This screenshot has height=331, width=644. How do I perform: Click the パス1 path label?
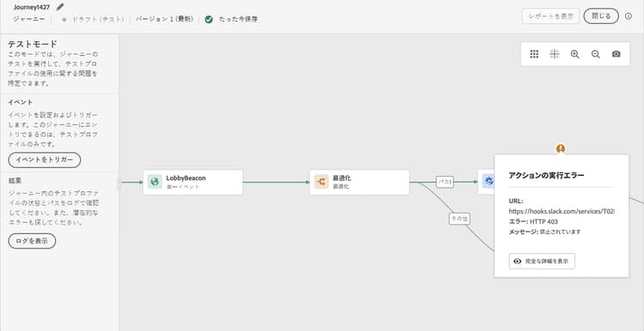445,182
